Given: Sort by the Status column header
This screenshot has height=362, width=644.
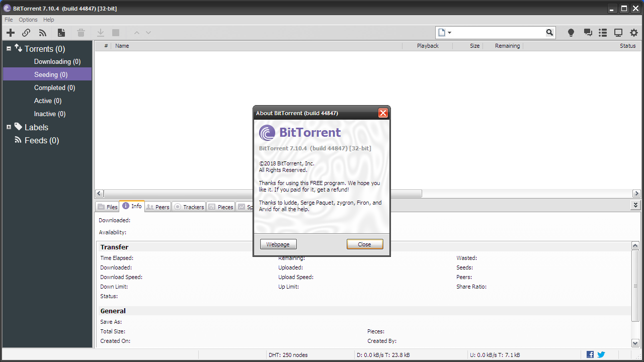Looking at the screenshot, I should click(x=582, y=46).
